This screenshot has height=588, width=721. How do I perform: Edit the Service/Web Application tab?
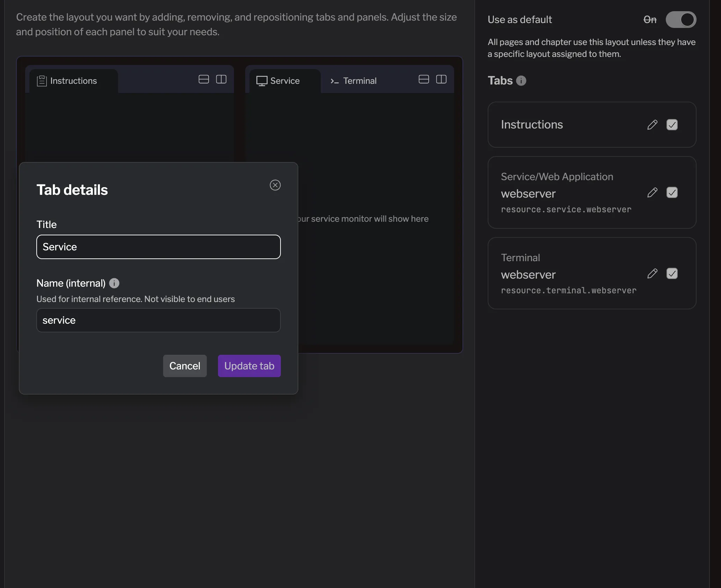tap(652, 192)
